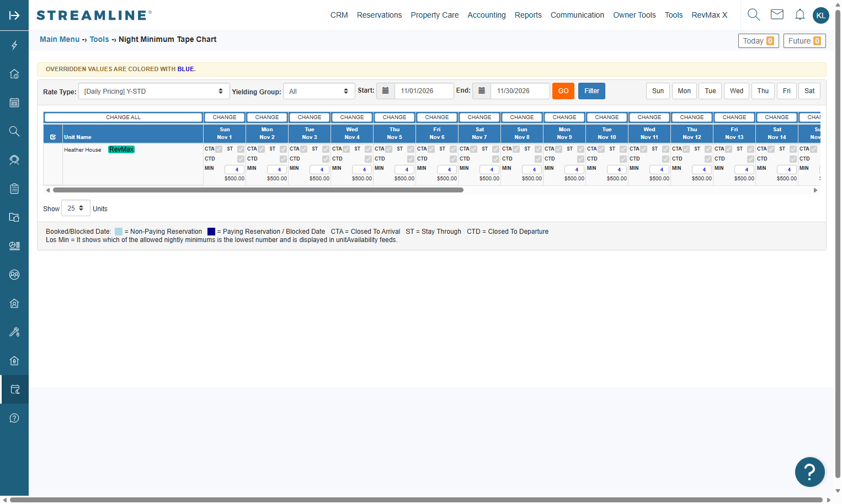
Task: Click the horizontal tape chart scrollbar
Action: 258,190
